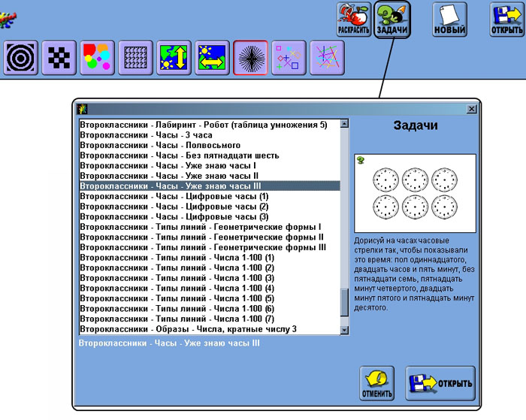Select the concentric circles pattern tool

(x=22, y=58)
